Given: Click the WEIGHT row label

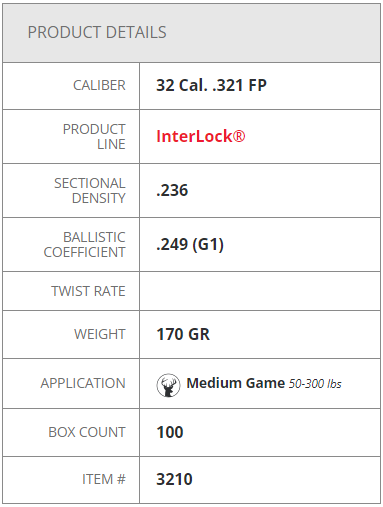Looking at the screenshot, I should pos(100,334).
